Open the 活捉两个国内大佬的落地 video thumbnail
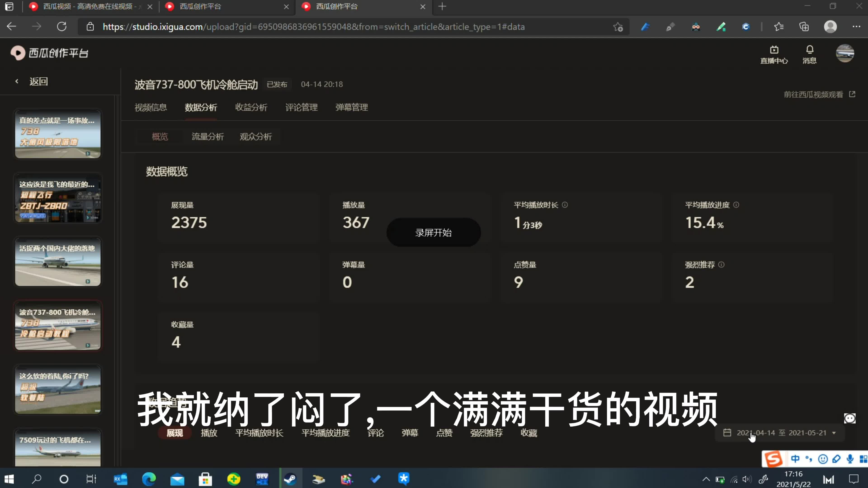 click(58, 262)
